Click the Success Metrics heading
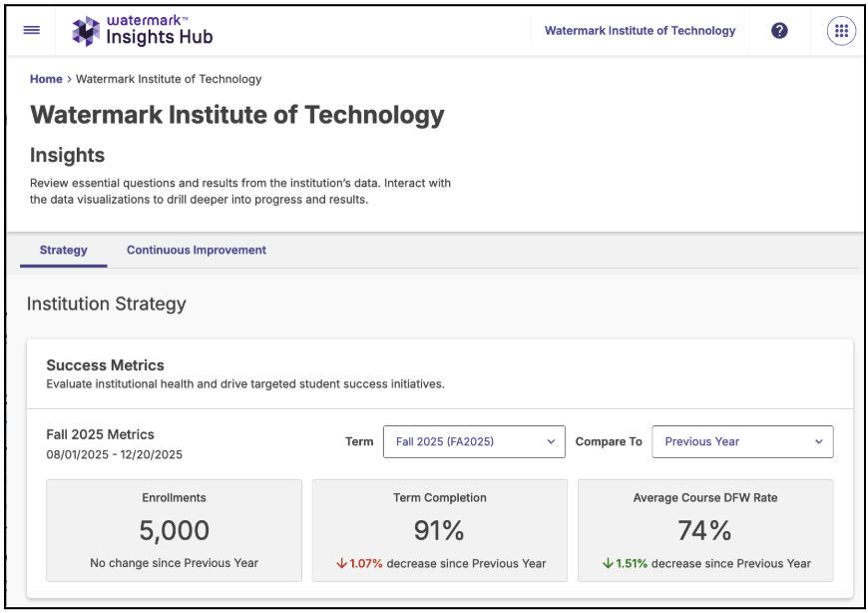Screen dimensions: 868x613 [x=105, y=365]
